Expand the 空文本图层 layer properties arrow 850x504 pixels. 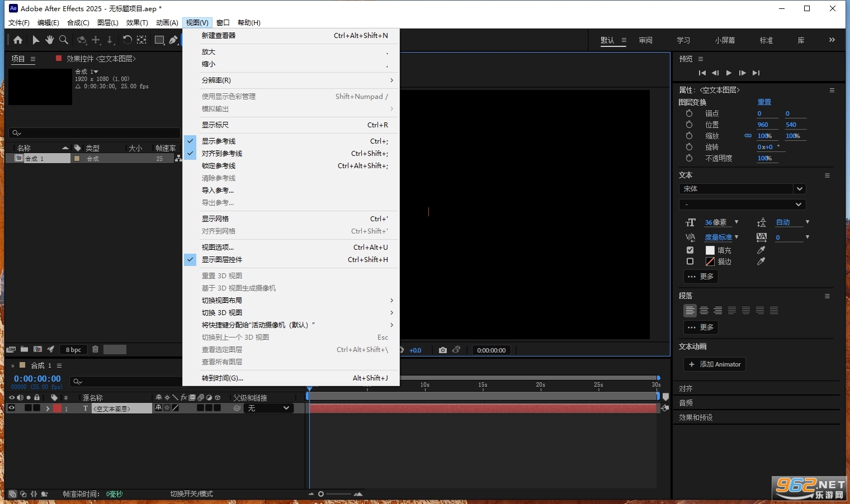tap(48, 408)
